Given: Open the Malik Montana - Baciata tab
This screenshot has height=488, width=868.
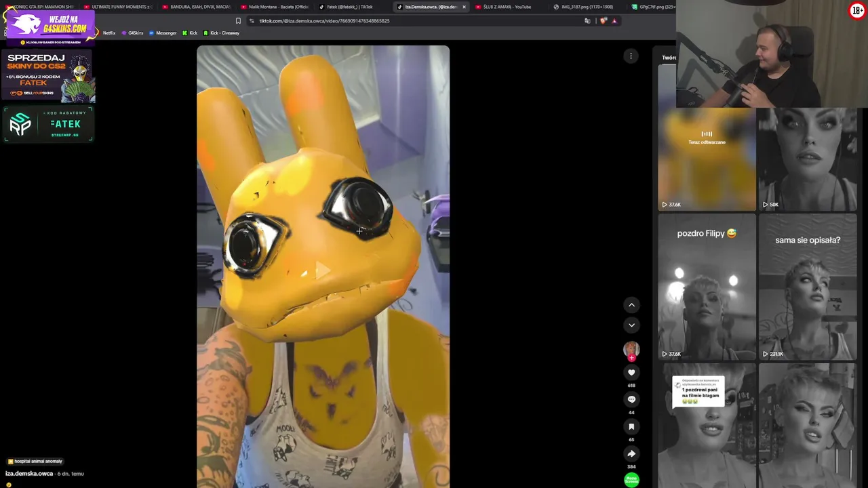Looking at the screenshot, I should click(x=275, y=7).
